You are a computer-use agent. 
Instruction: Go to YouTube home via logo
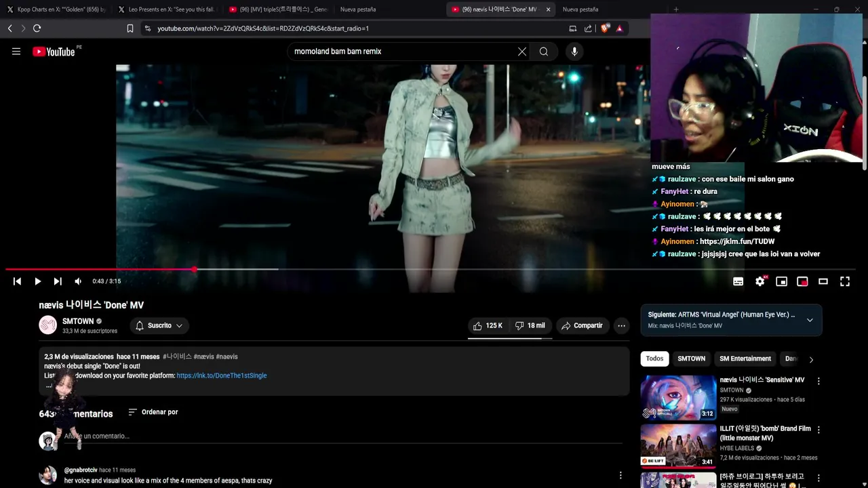(x=54, y=52)
